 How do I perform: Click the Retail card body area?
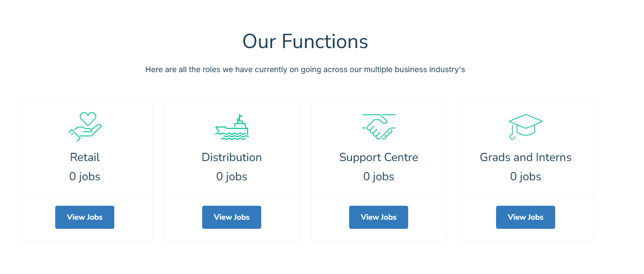(x=85, y=147)
